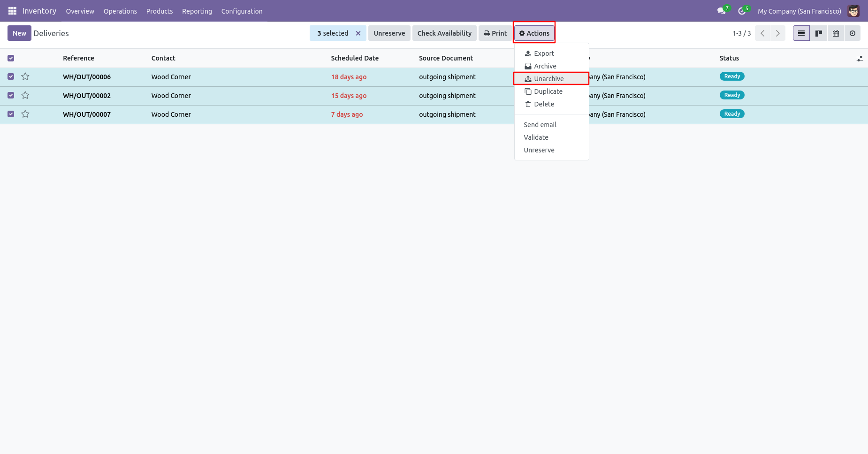The width and height of the screenshot is (868, 454).
Task: Open the Print dropdown
Action: (495, 33)
